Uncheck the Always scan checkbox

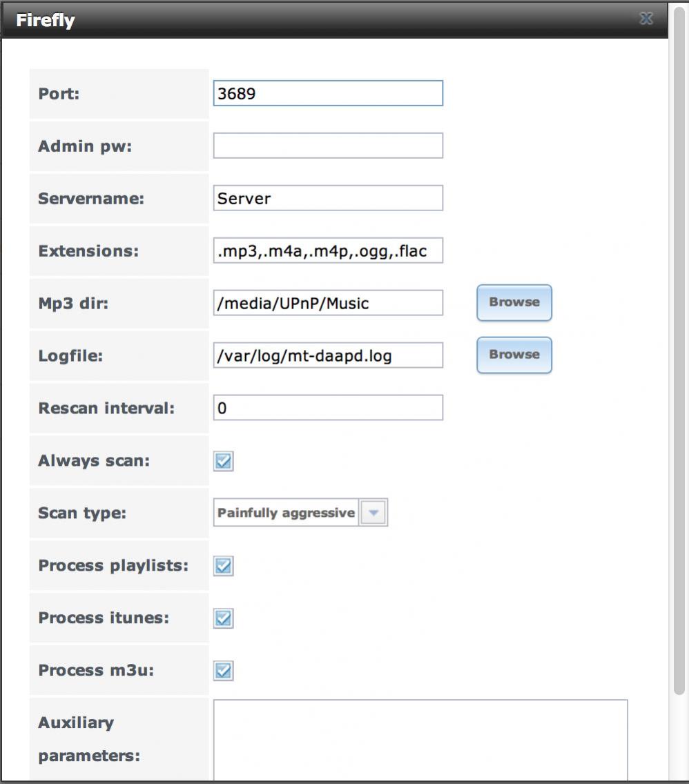click(223, 461)
